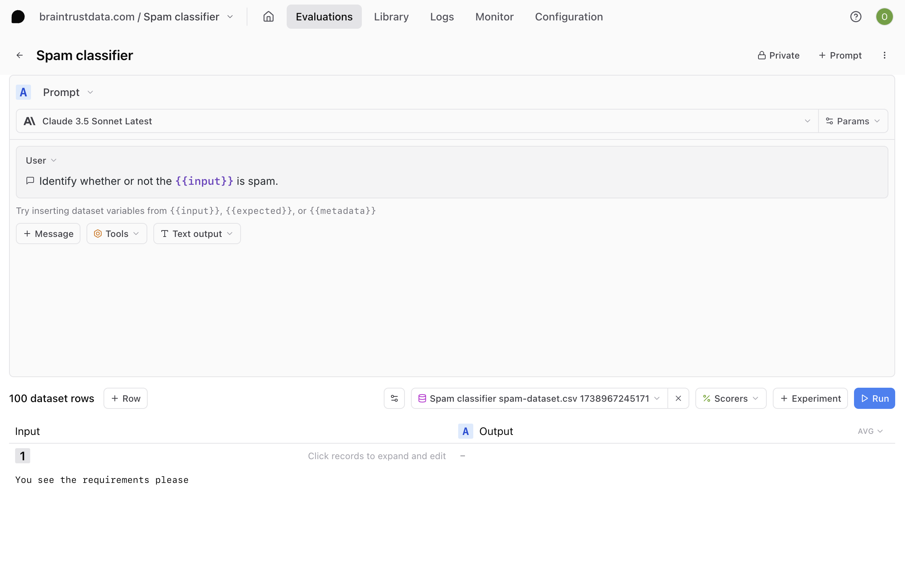Remove the selected dataset with X
The width and height of the screenshot is (905, 588).
pyautogui.click(x=678, y=398)
